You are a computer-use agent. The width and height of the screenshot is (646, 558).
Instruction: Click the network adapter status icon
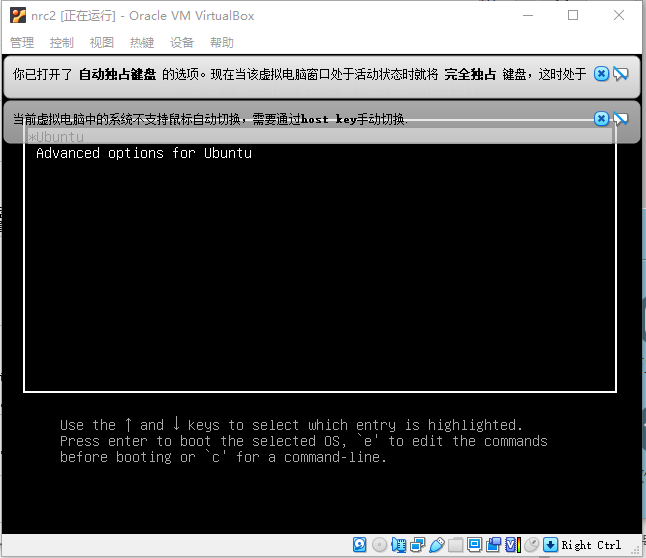[x=417, y=545]
